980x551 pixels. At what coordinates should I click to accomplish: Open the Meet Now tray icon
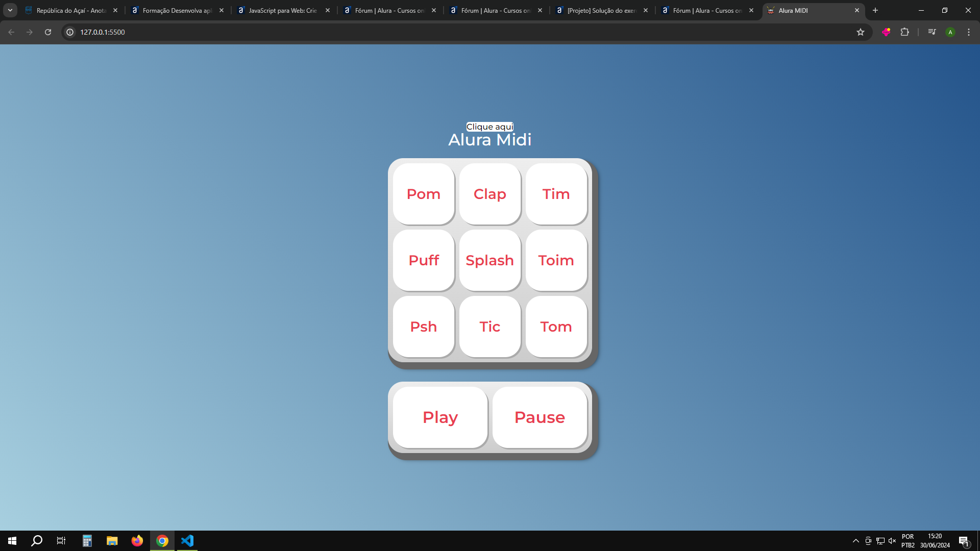(x=868, y=541)
